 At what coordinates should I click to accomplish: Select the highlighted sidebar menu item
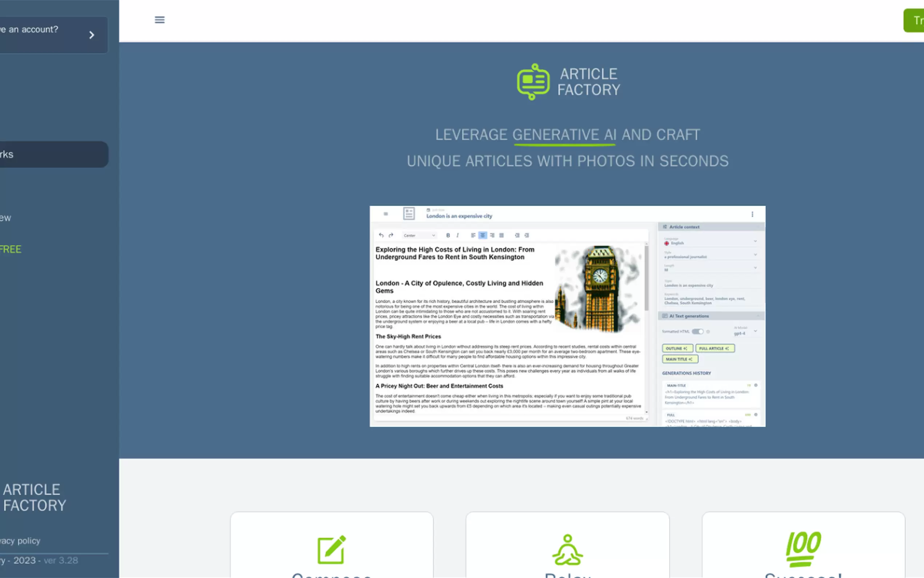tap(53, 154)
